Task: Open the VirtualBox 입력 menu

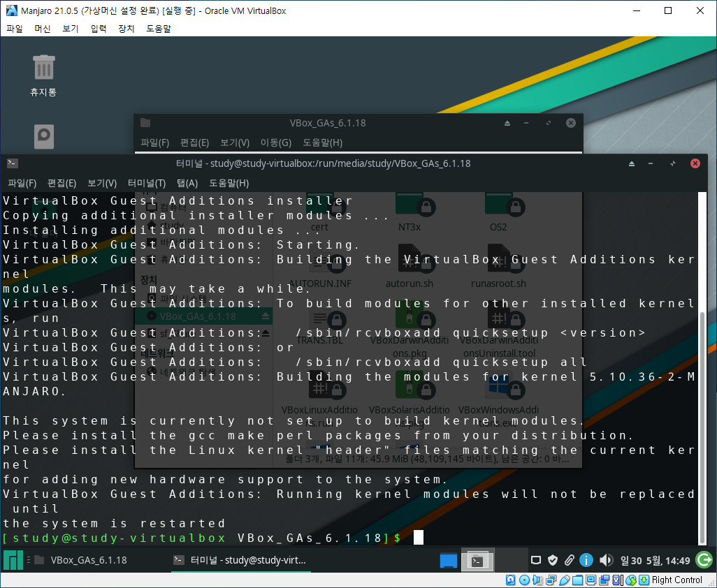Action: pos(99,29)
